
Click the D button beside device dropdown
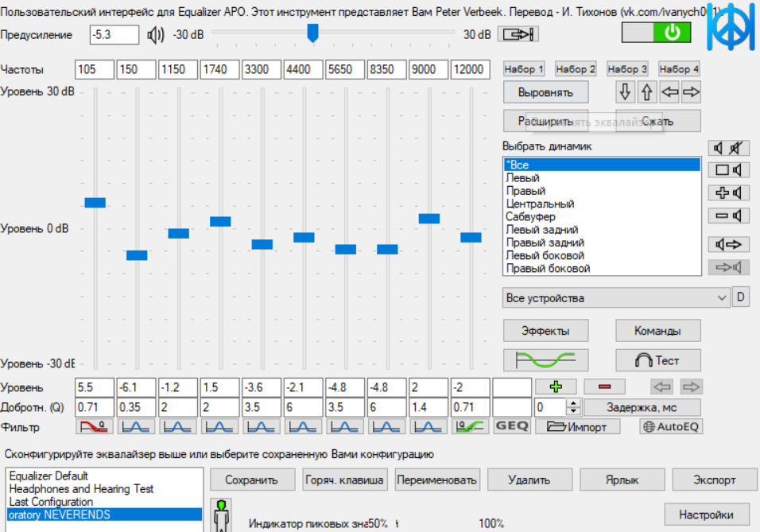point(741,297)
